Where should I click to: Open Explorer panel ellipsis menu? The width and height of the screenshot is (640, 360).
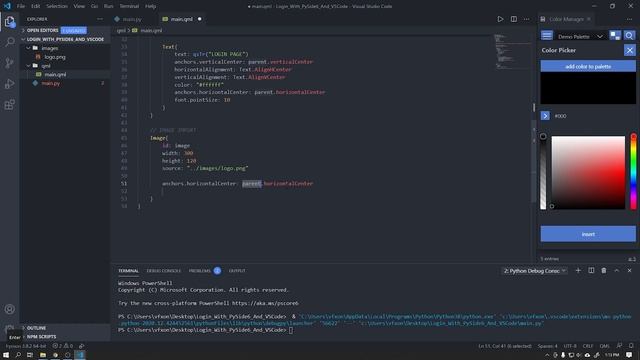click(x=100, y=19)
